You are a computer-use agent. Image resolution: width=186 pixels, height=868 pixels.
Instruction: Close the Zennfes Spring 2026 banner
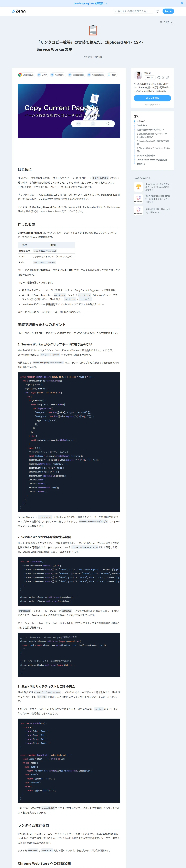(182, 3)
